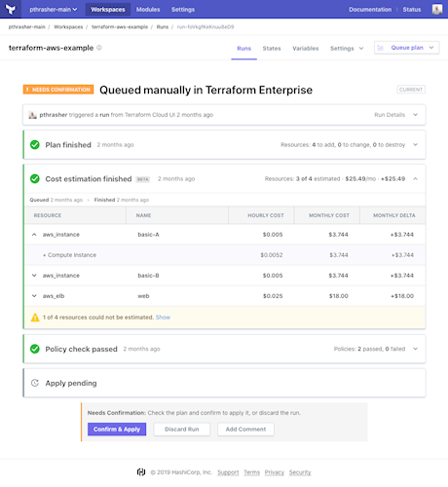Click the info icon beside terraform-aws-example

coord(99,48)
